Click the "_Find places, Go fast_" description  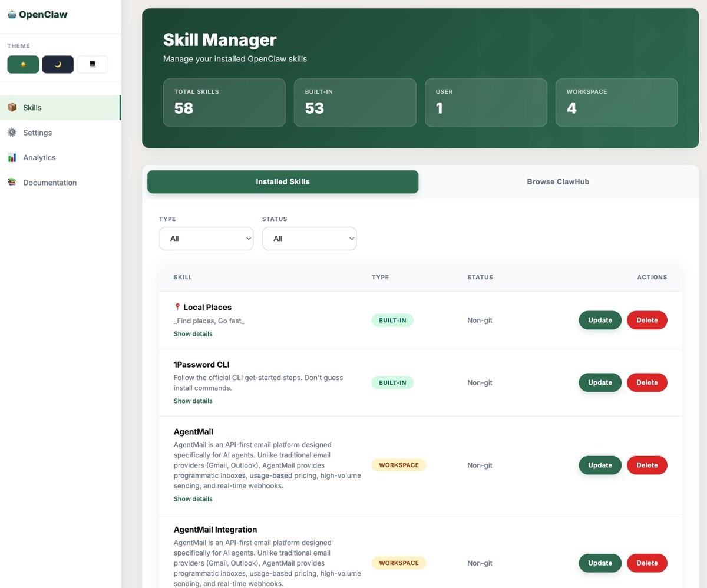tap(209, 321)
